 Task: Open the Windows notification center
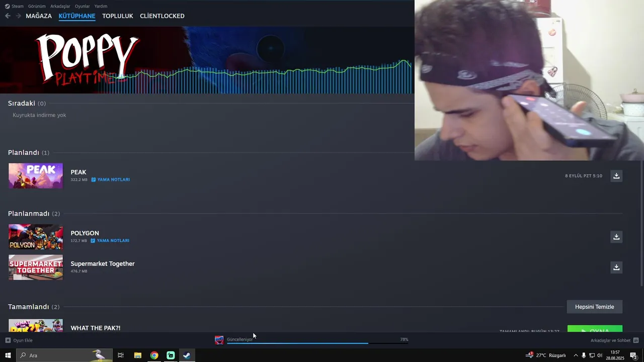pos(634,355)
